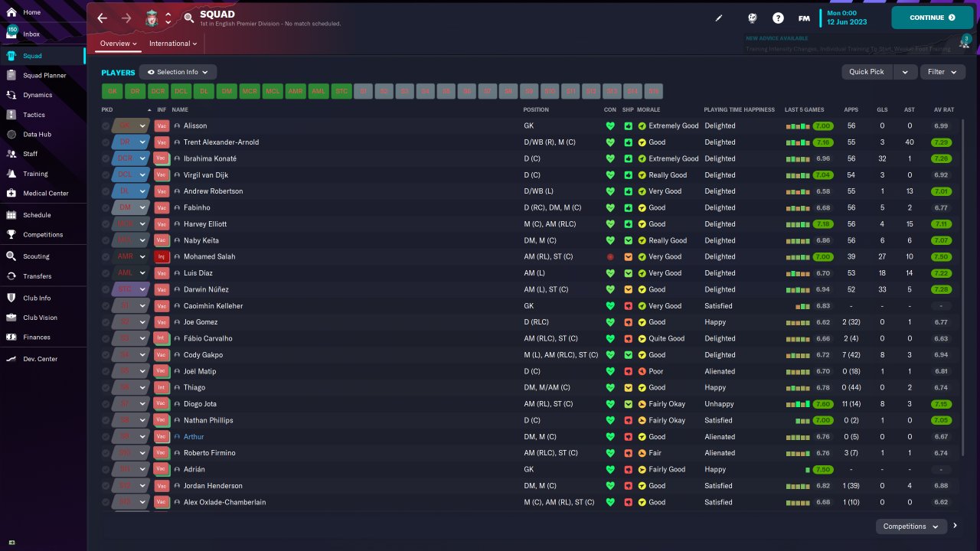Click the Vac status icon for Alisson
The width and height of the screenshot is (980, 551).
(162, 126)
